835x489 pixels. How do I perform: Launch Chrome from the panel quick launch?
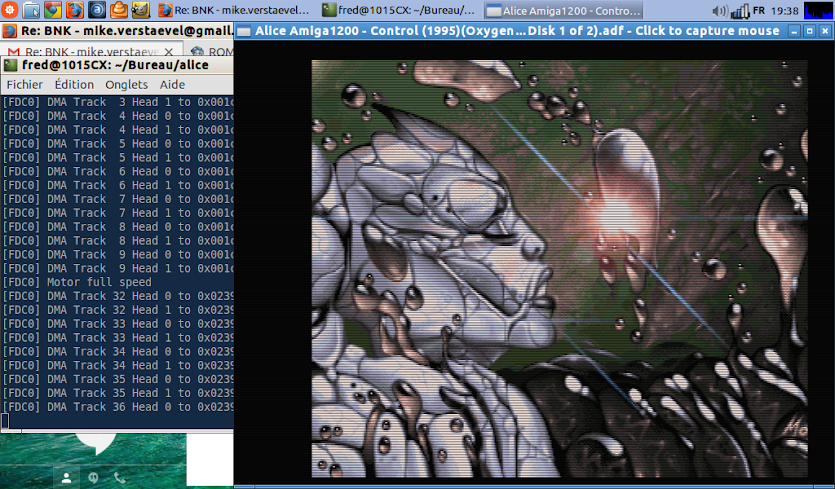coord(52,10)
